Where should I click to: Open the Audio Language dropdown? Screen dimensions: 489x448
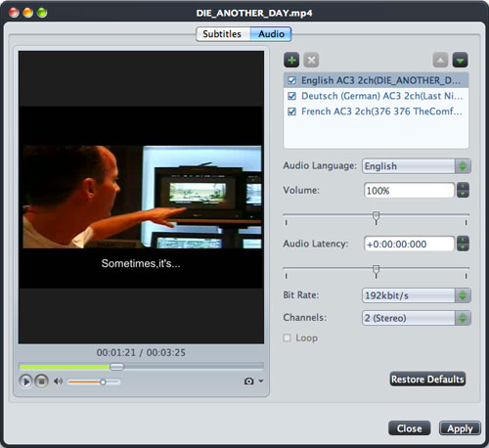coord(417,166)
